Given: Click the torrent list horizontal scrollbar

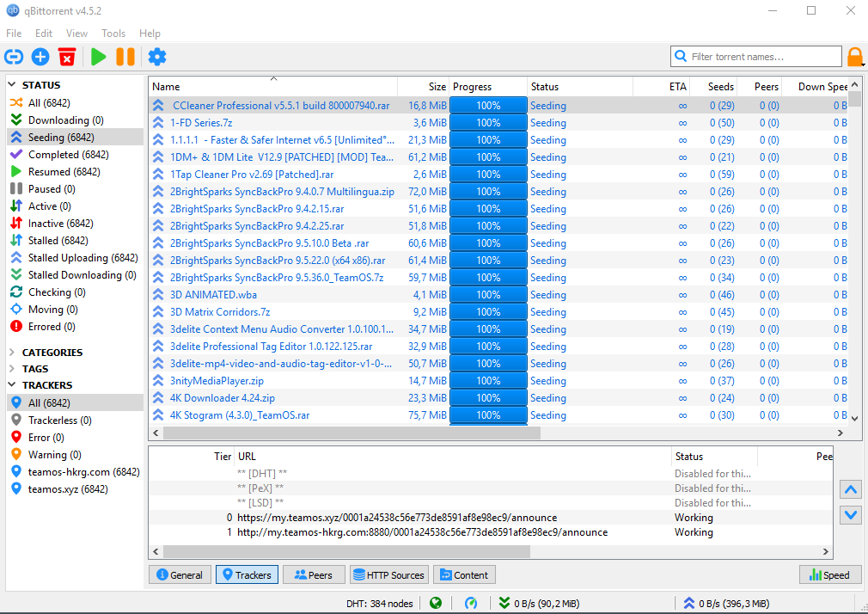Looking at the screenshot, I should [352, 433].
